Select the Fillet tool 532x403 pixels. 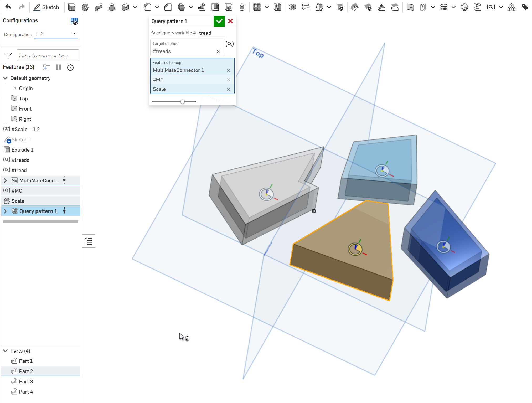(x=148, y=7)
